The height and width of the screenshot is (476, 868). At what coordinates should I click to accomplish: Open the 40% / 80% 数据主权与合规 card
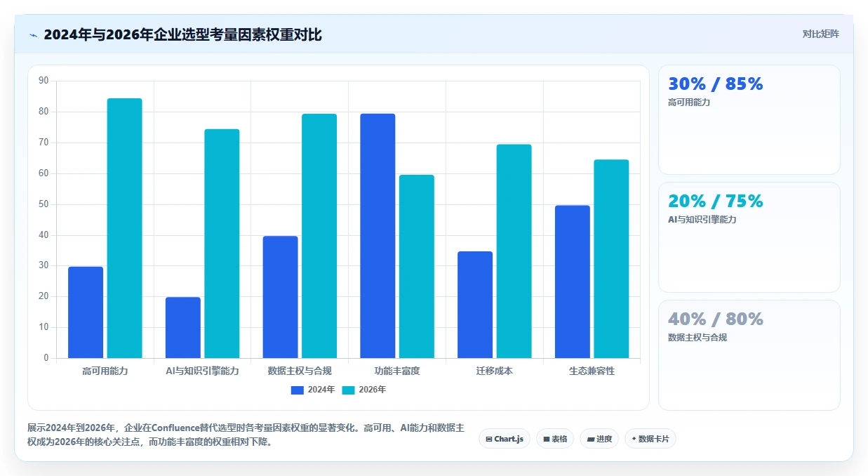749,355
